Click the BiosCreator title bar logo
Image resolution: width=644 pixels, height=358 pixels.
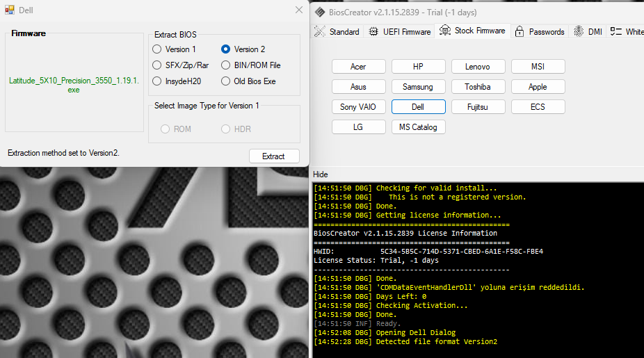click(320, 11)
